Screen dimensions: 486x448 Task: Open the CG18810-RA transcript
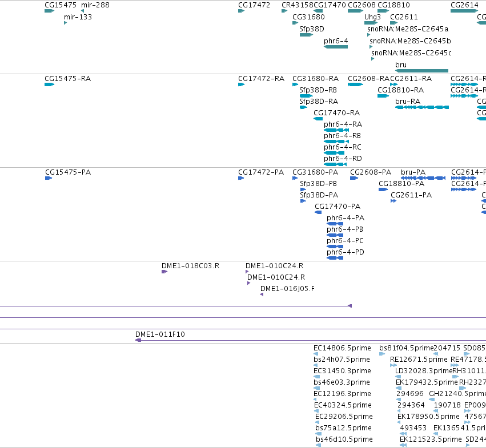(x=400, y=90)
